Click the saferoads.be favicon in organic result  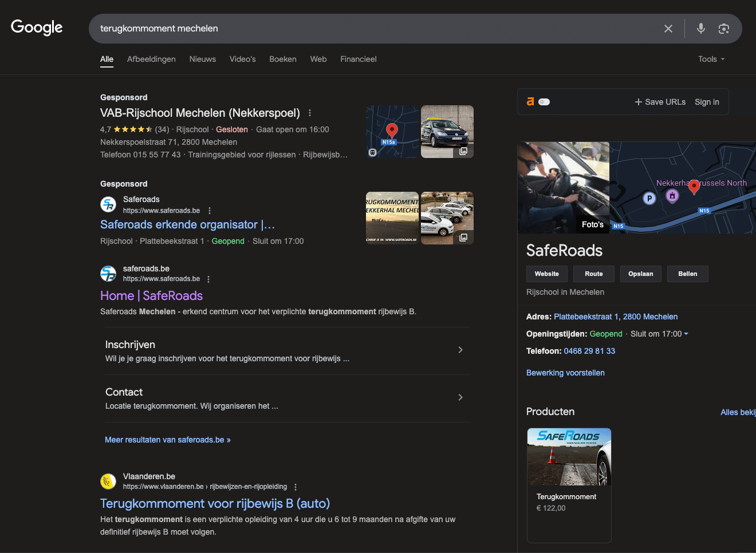coord(108,274)
